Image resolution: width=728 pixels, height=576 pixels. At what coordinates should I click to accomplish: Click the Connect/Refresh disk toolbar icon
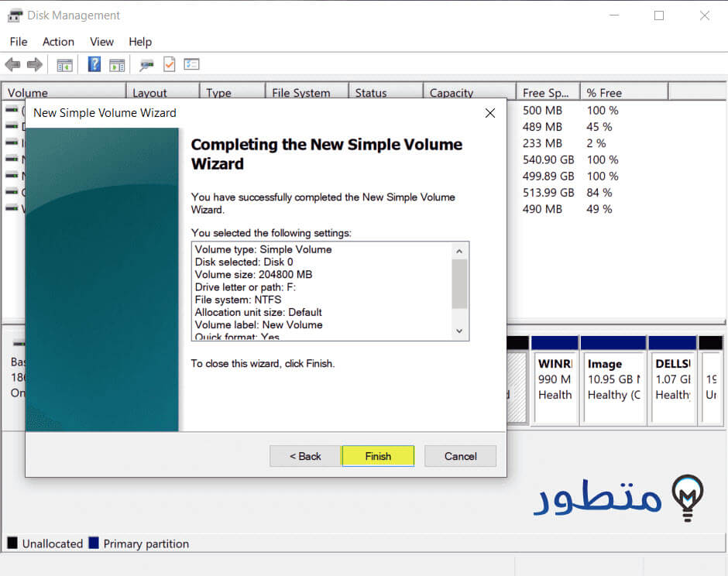(146, 65)
